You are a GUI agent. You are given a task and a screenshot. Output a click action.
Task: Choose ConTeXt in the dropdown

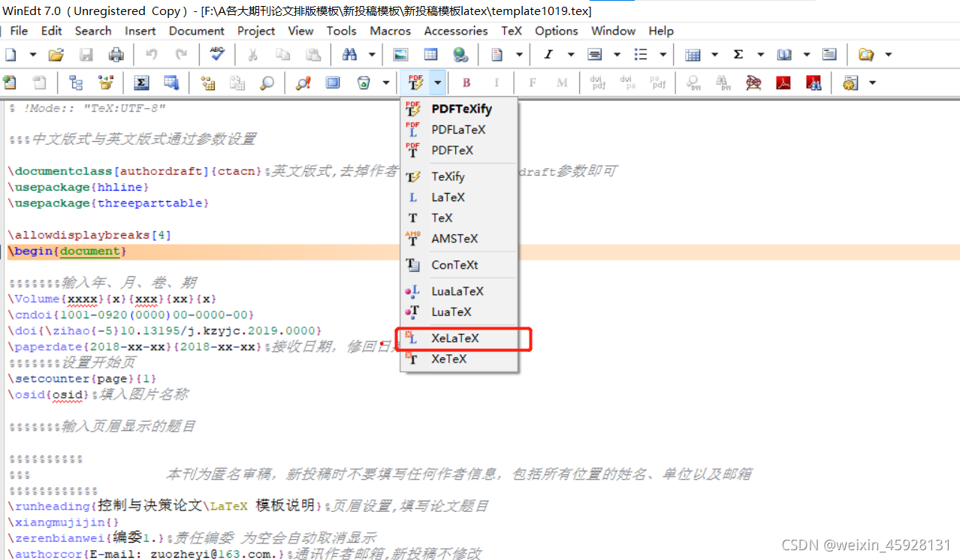[x=459, y=265]
